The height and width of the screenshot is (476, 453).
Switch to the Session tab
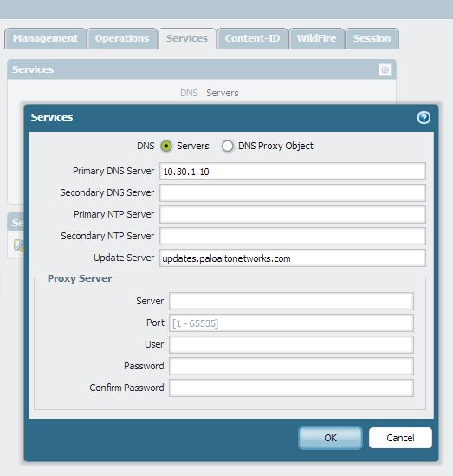click(x=372, y=38)
